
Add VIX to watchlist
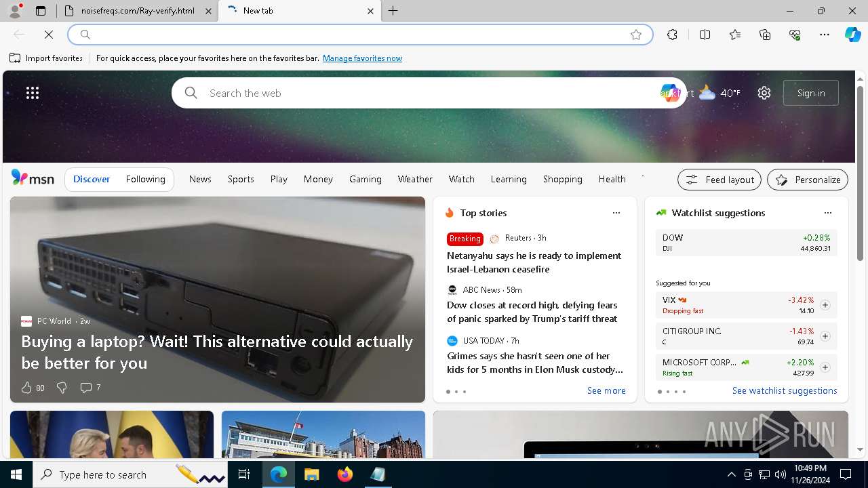point(825,305)
